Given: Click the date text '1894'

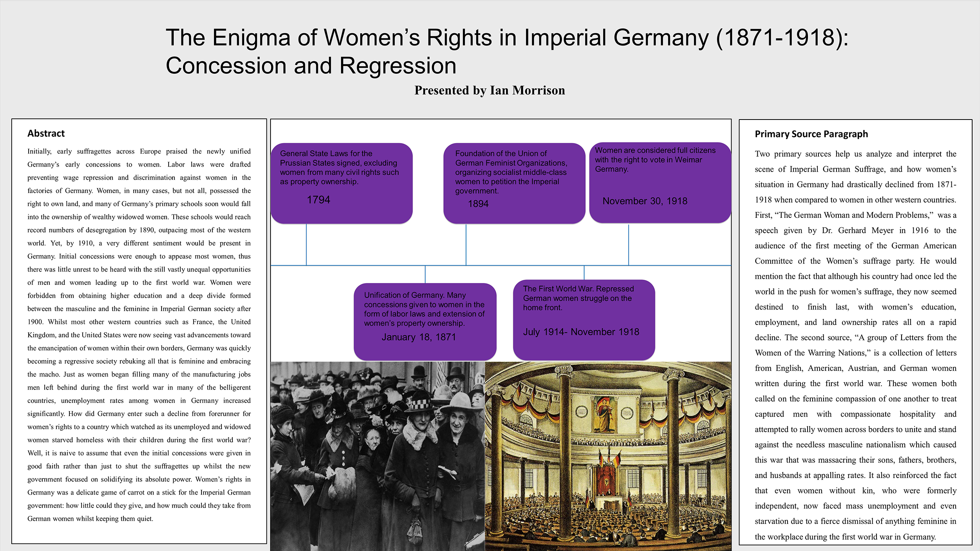Looking at the screenshot, I should tap(478, 204).
